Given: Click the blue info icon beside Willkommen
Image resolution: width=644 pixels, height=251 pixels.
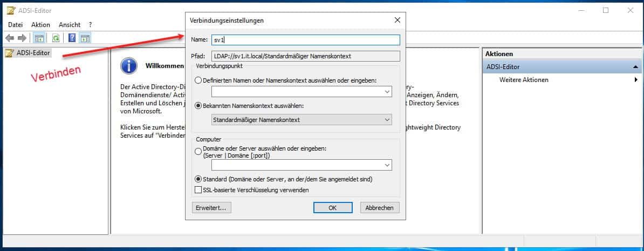Looking at the screenshot, I should (x=129, y=66).
